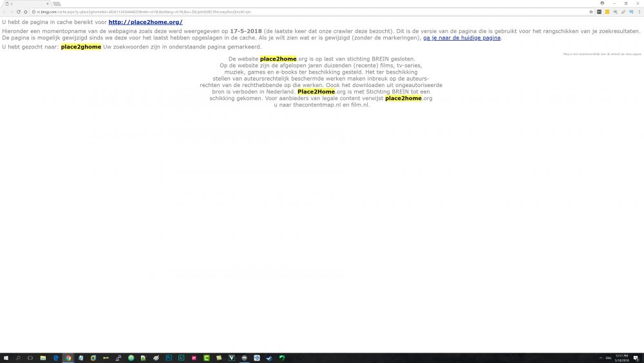Close the current browser tab
644x363 pixels.
point(48,4)
